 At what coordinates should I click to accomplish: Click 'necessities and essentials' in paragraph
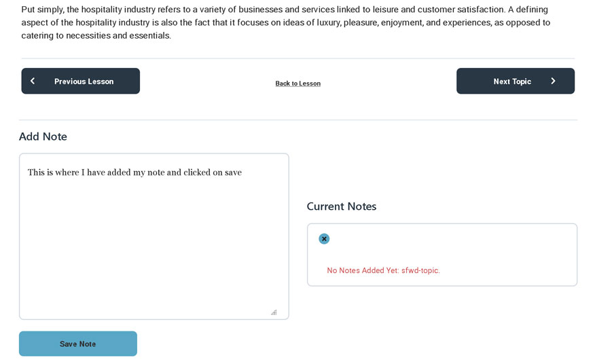pos(118,36)
